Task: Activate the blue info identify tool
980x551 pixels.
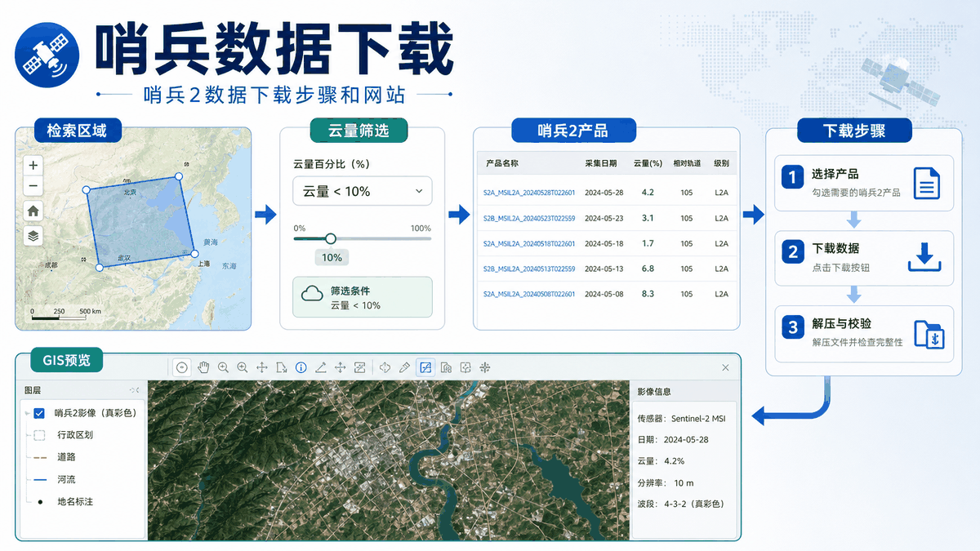Action: click(301, 368)
